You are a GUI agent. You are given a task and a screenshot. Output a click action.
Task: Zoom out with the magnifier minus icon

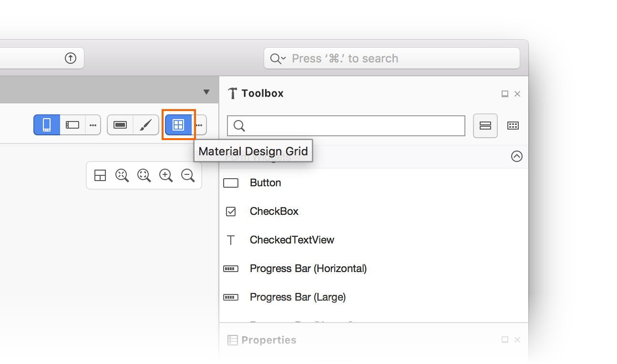click(188, 175)
